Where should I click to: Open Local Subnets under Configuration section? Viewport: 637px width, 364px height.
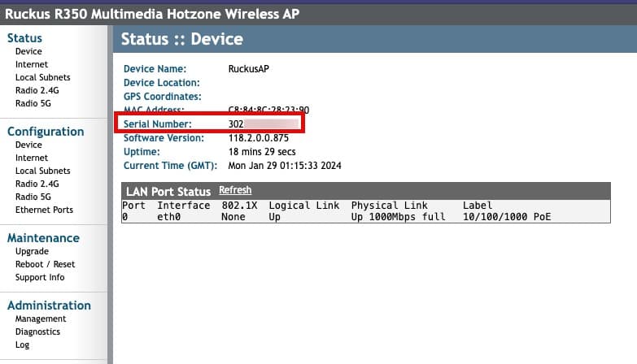tap(42, 171)
